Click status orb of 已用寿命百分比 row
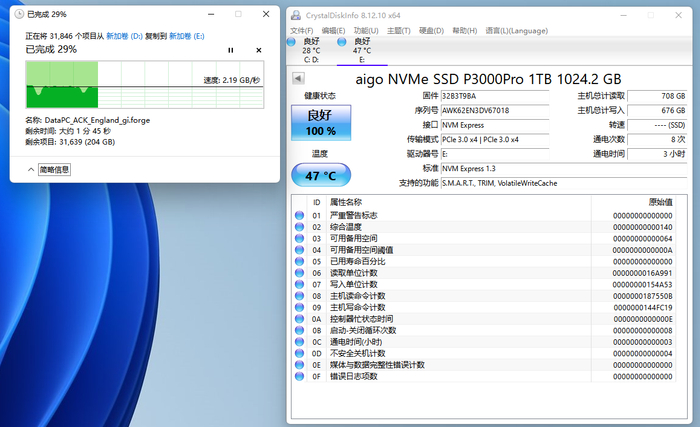The height and width of the screenshot is (427, 700). click(x=299, y=261)
